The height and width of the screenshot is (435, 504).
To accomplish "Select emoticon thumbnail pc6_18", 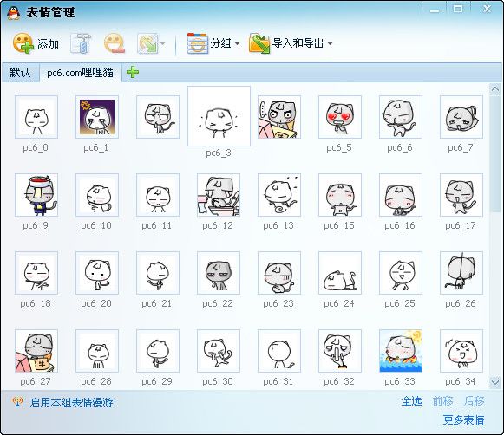I will coord(36,273).
